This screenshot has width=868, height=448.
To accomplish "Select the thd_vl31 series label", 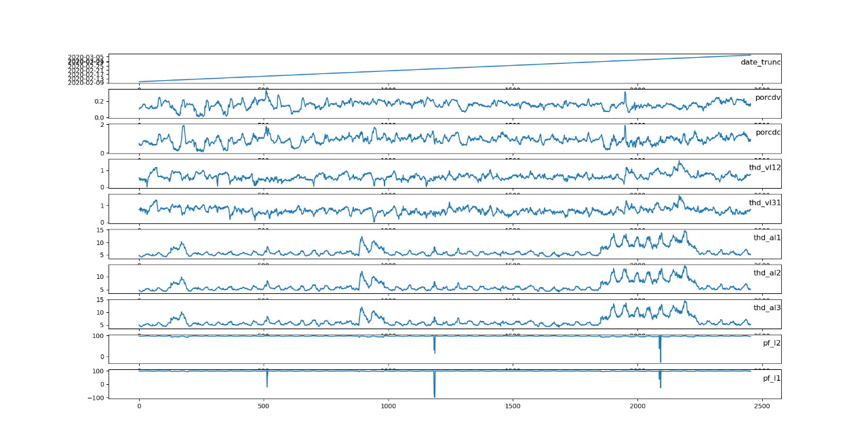I will pos(764,202).
